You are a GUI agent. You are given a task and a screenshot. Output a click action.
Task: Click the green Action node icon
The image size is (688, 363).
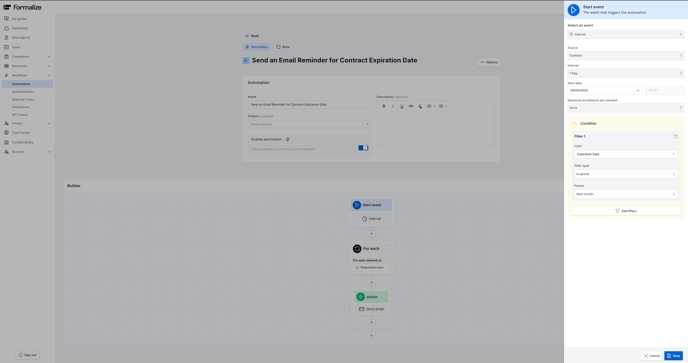click(360, 297)
